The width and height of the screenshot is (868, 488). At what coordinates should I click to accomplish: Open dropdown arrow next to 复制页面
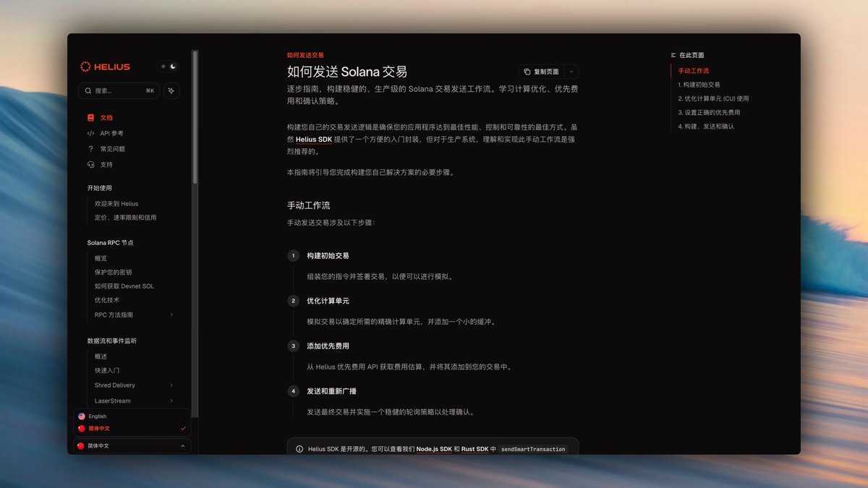point(571,72)
